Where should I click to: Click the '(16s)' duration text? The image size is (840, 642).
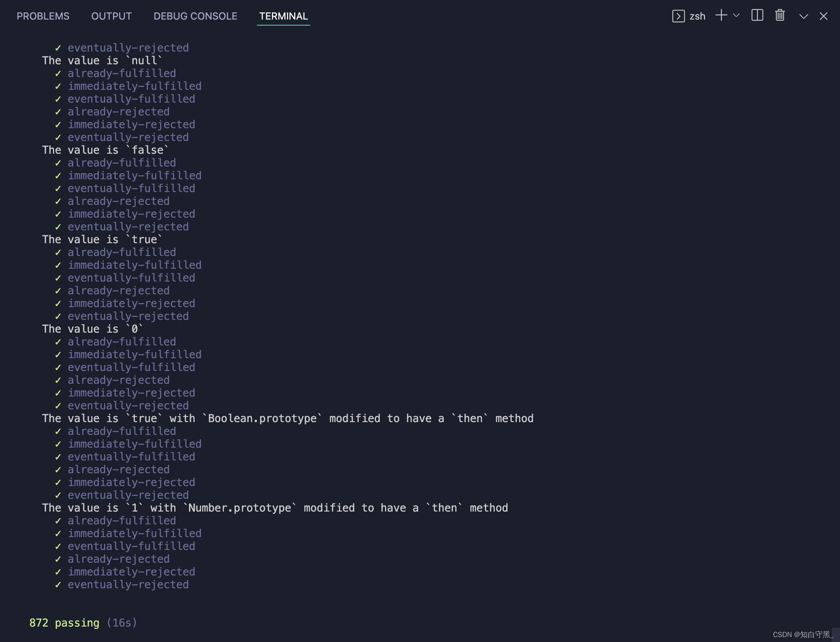pyautogui.click(x=122, y=623)
